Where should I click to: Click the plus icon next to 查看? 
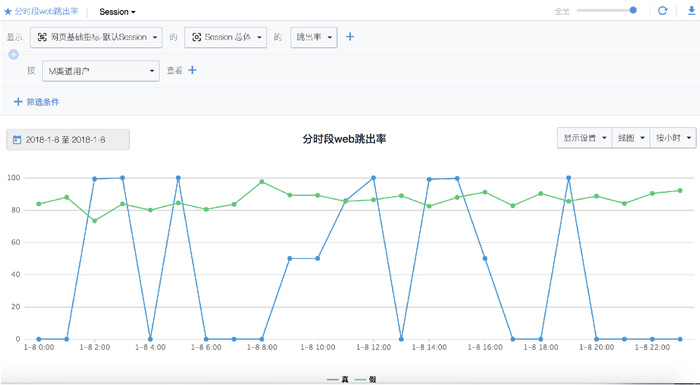(192, 70)
